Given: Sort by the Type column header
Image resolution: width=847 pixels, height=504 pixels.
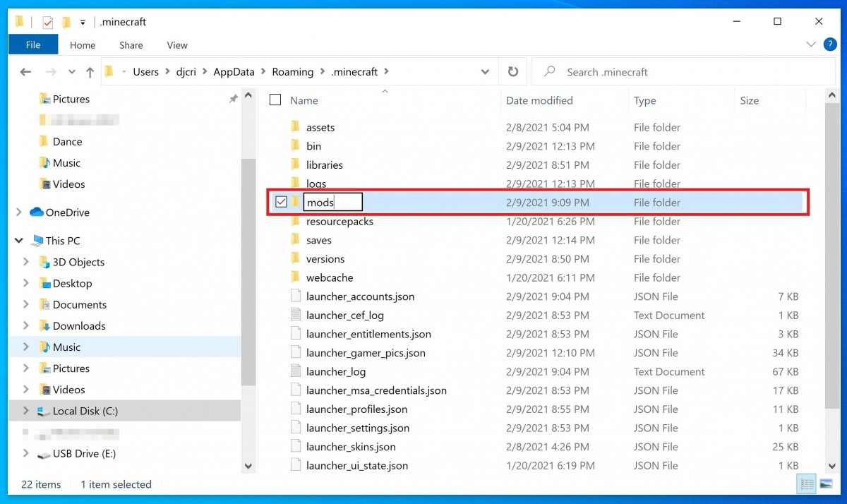Looking at the screenshot, I should point(644,100).
